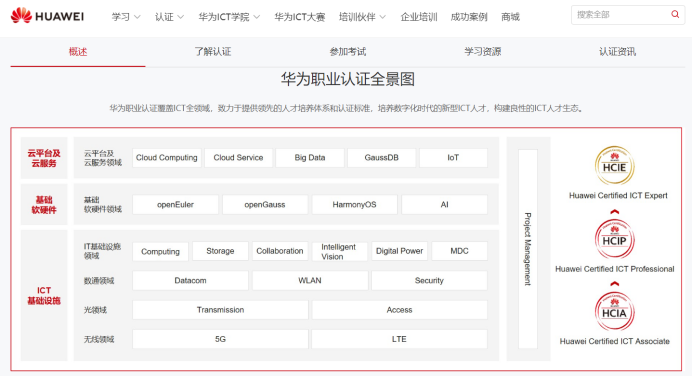Screen dimensions: 692x377
Task: Click the 数通领域 row label
Action: click(x=99, y=281)
